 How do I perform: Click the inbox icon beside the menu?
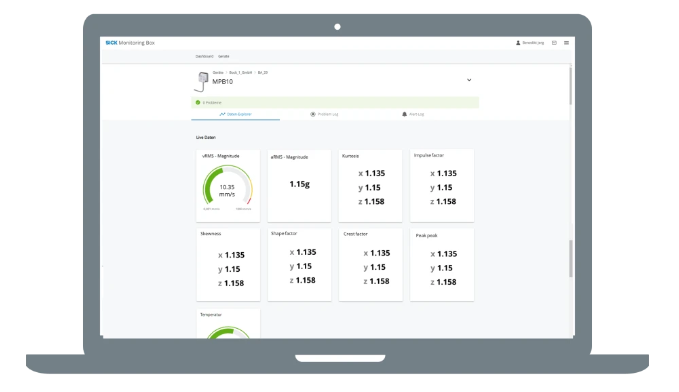point(554,43)
